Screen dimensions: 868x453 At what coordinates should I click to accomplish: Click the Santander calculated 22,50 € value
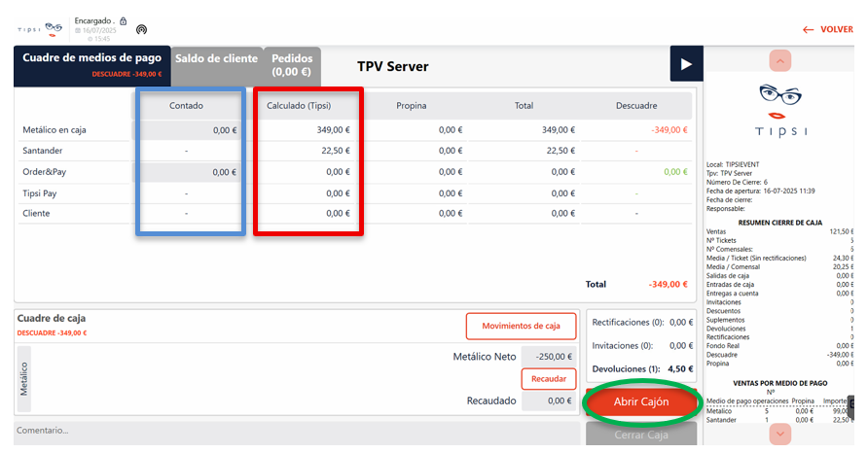336,151
